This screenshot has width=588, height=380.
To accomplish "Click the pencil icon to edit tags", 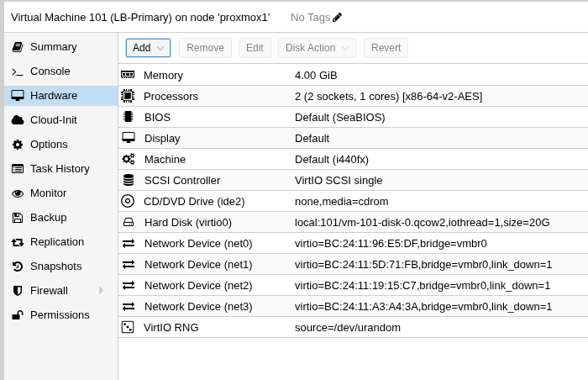I will tap(337, 18).
